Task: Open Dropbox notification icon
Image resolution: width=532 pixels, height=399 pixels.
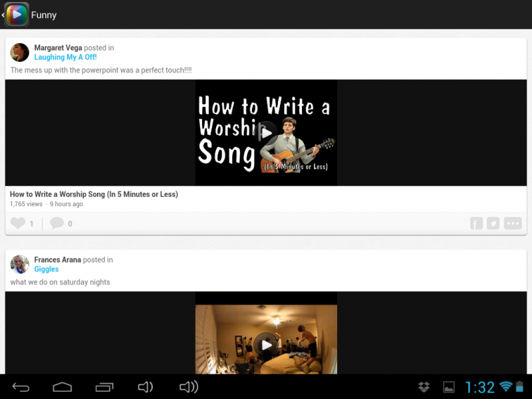Action: tap(424, 387)
